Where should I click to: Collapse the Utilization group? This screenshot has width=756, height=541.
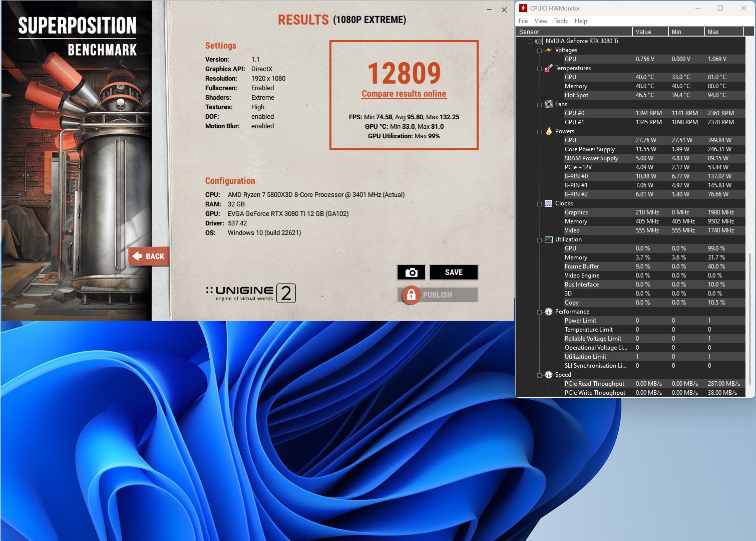539,240
